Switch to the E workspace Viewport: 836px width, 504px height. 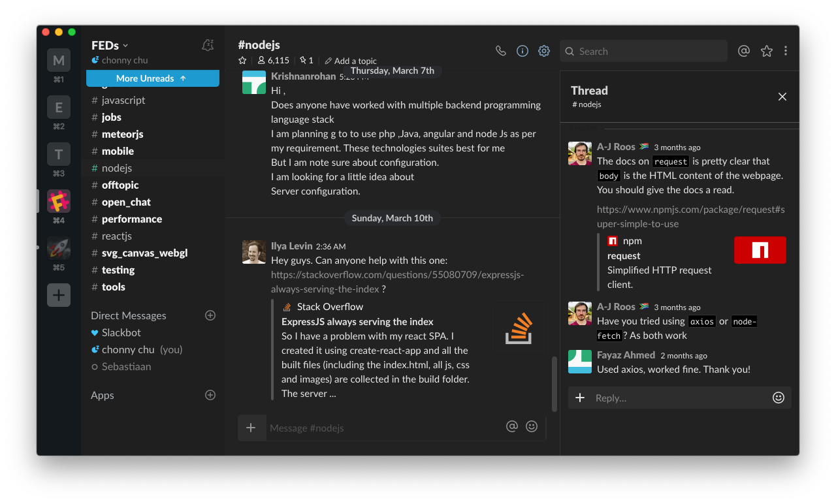(59, 107)
